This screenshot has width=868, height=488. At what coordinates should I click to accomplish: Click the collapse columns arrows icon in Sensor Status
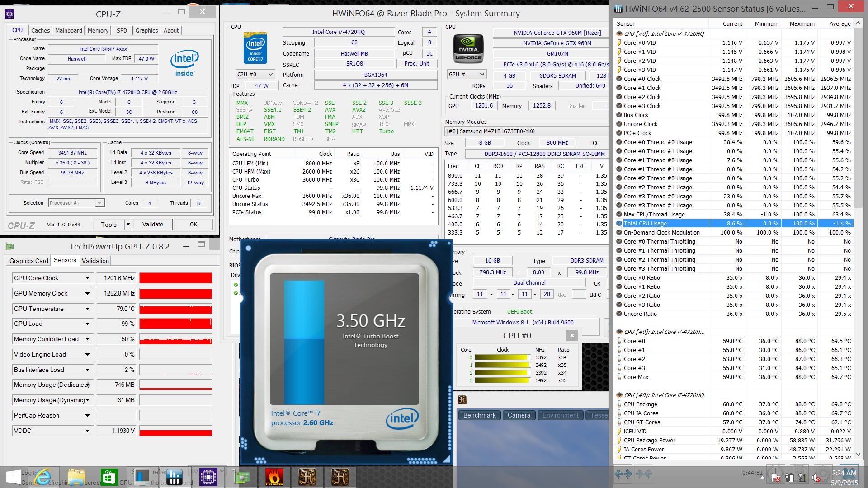tap(644, 474)
